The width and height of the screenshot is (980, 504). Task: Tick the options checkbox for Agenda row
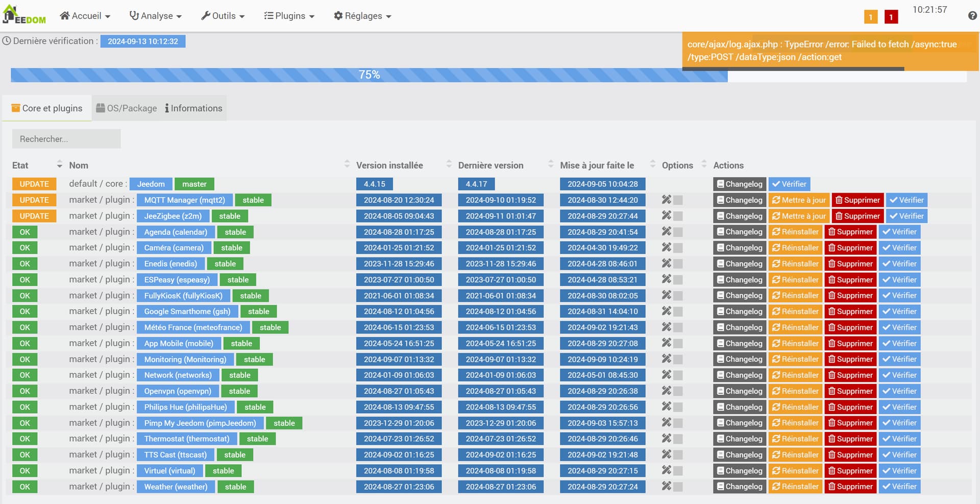pyautogui.click(x=678, y=232)
